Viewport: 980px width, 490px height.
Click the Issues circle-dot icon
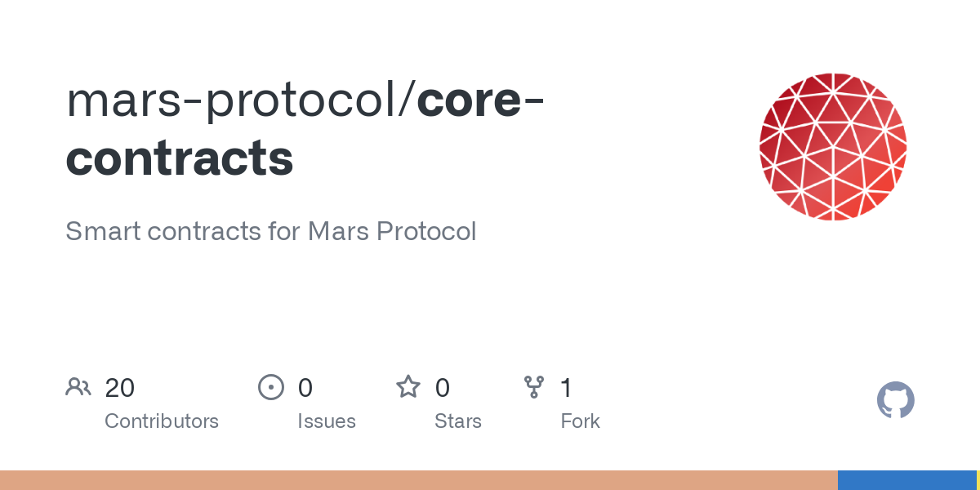[270, 387]
